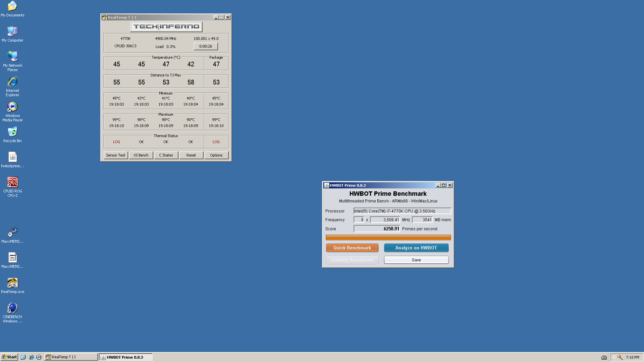Screen dimensions: 644x362
Task: Click the 100.001 x 49.0 multiplier text
Action: [x=206, y=39]
